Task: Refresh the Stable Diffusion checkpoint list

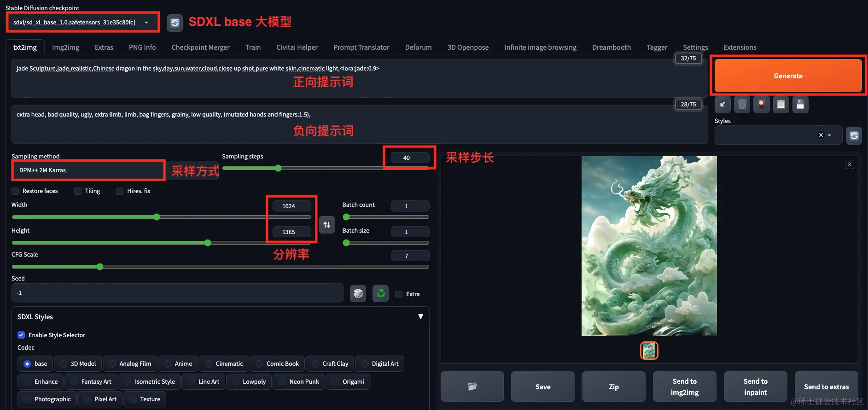Action: click(175, 23)
